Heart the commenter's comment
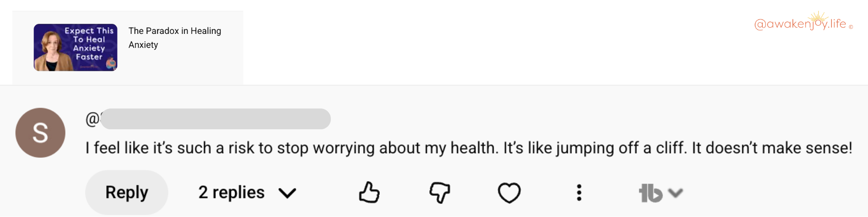Image resolution: width=868 pixels, height=217 pixels. point(509,193)
